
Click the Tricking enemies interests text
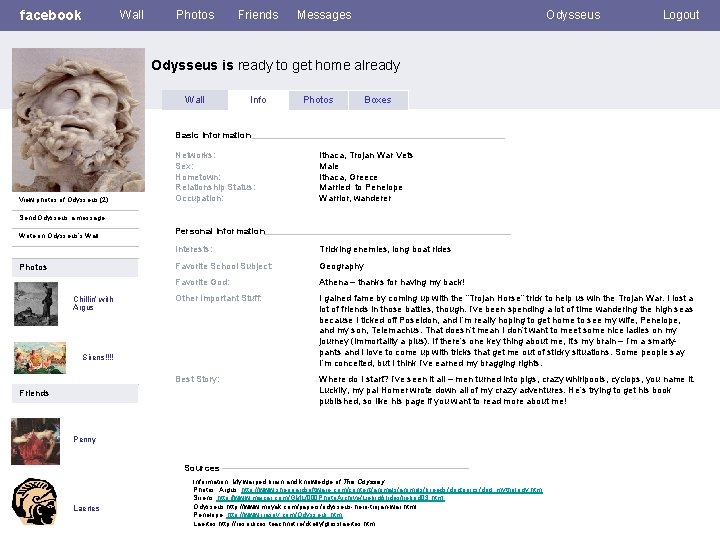(x=385, y=249)
